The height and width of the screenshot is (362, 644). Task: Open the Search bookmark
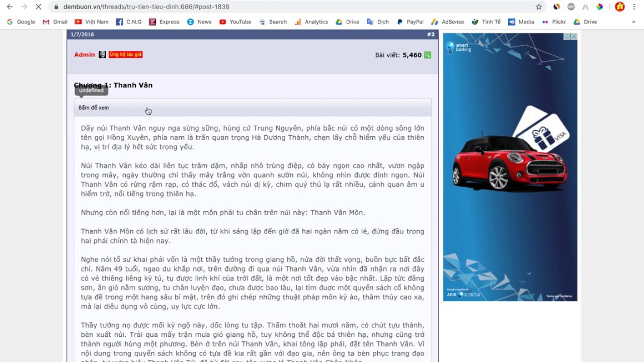click(x=273, y=22)
